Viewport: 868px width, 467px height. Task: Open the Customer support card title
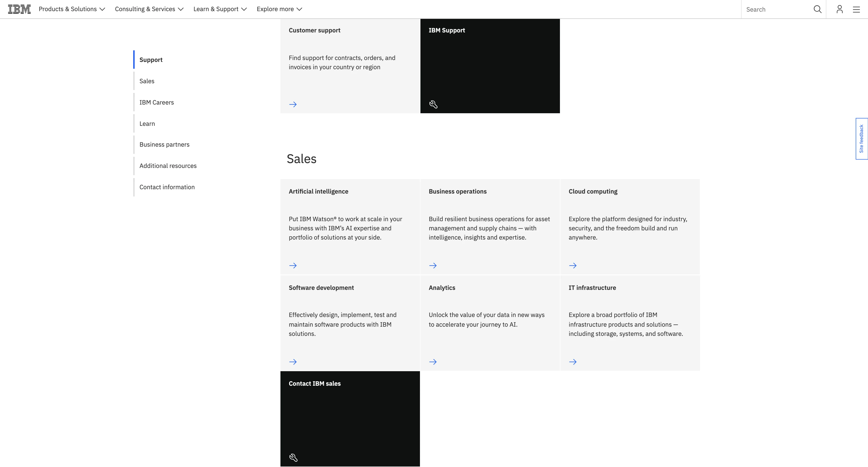click(314, 30)
